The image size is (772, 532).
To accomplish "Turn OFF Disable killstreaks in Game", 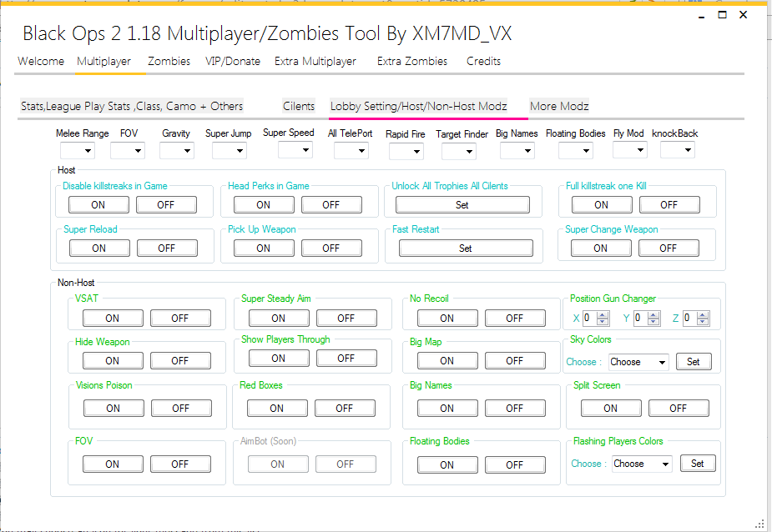I will 166,205.
